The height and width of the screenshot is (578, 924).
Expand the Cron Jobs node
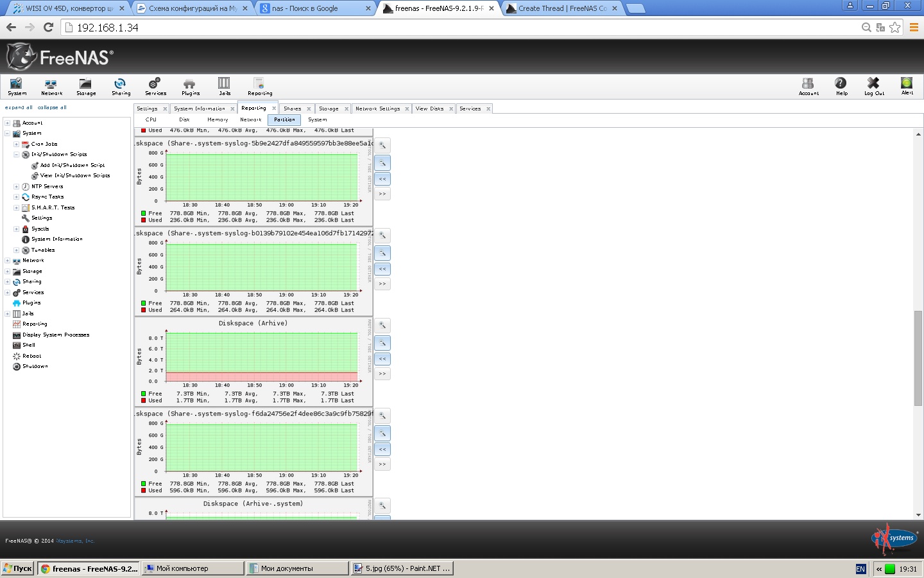pos(16,144)
